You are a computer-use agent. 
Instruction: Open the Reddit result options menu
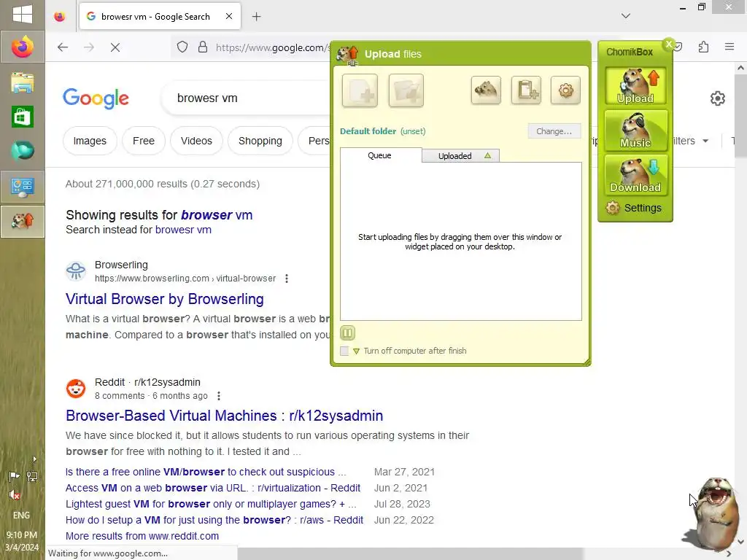218,396
